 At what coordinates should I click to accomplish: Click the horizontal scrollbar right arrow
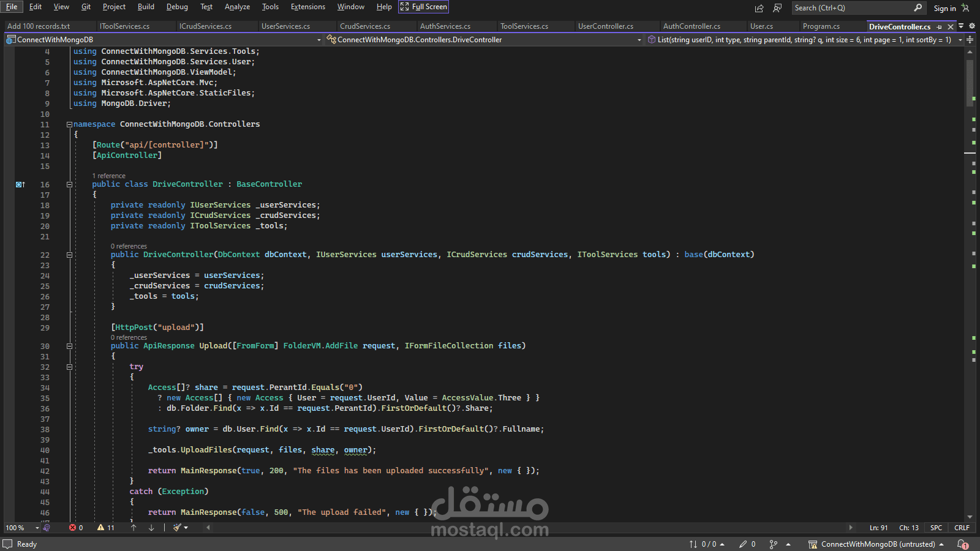click(851, 528)
